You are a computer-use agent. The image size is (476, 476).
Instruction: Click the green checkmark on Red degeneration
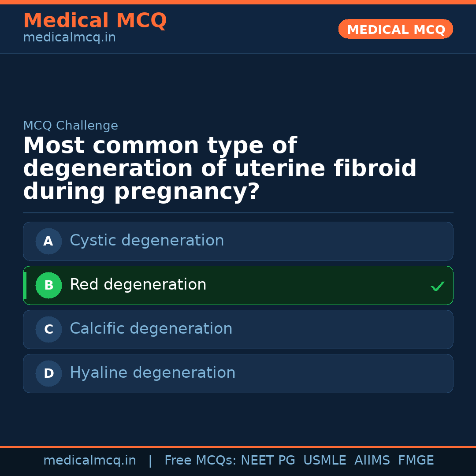(x=437, y=286)
